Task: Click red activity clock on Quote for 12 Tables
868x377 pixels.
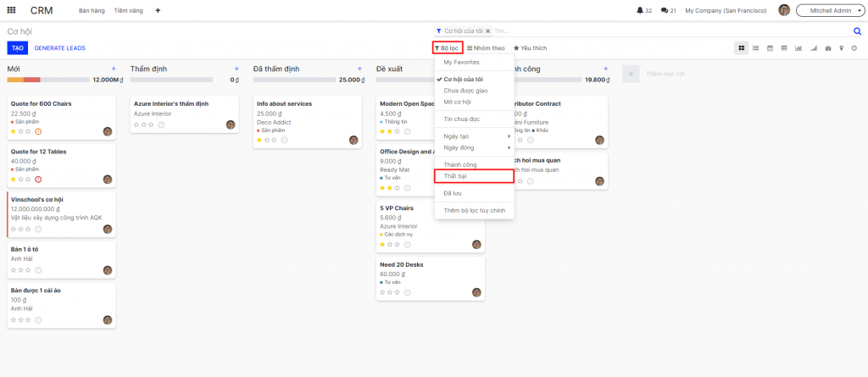Action: [38, 180]
